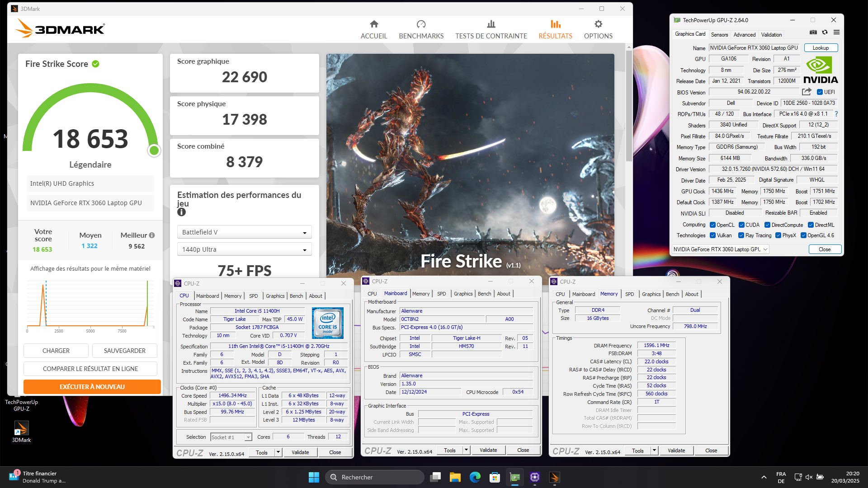This screenshot has height=488, width=868.
Task: Click the green validated checkmark next to Fire Strike Score
Action: [95, 64]
